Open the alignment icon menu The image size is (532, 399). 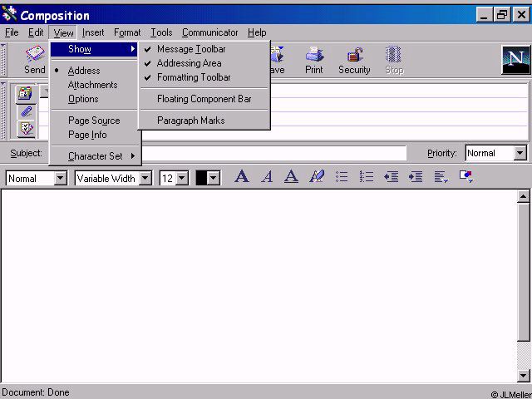[x=441, y=177]
